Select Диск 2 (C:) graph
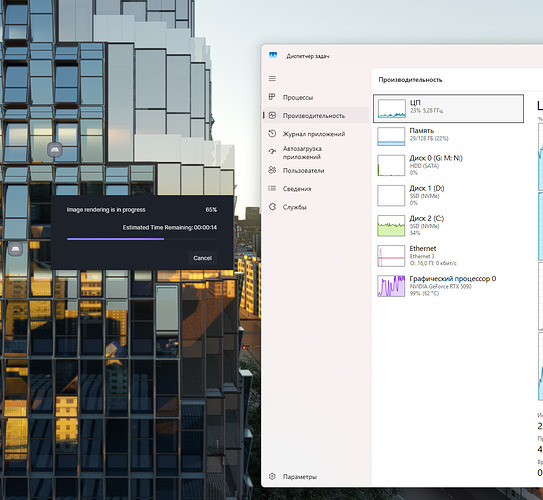The image size is (543, 500). (x=391, y=225)
